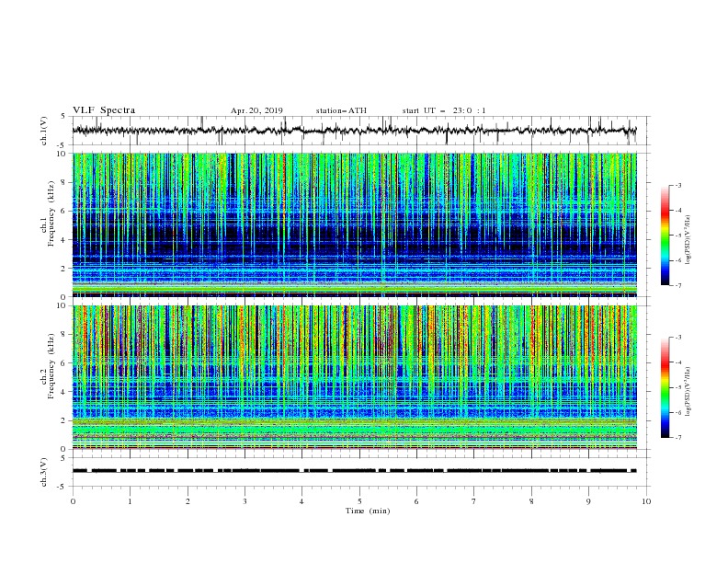
Task: Click the 'VLF Spectra' title text
Action: click(104, 110)
